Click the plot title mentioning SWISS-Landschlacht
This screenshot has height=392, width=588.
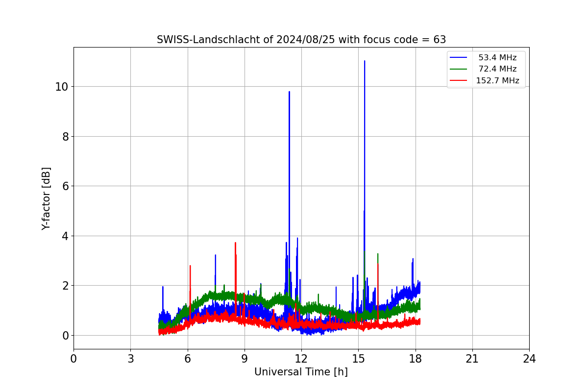point(301,40)
